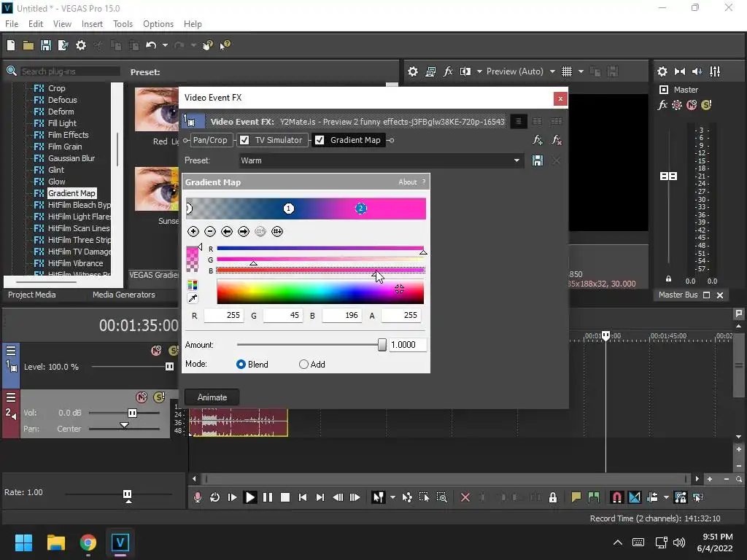747x560 pixels.
Task: Save the Gradient Map preset
Action: click(x=538, y=160)
